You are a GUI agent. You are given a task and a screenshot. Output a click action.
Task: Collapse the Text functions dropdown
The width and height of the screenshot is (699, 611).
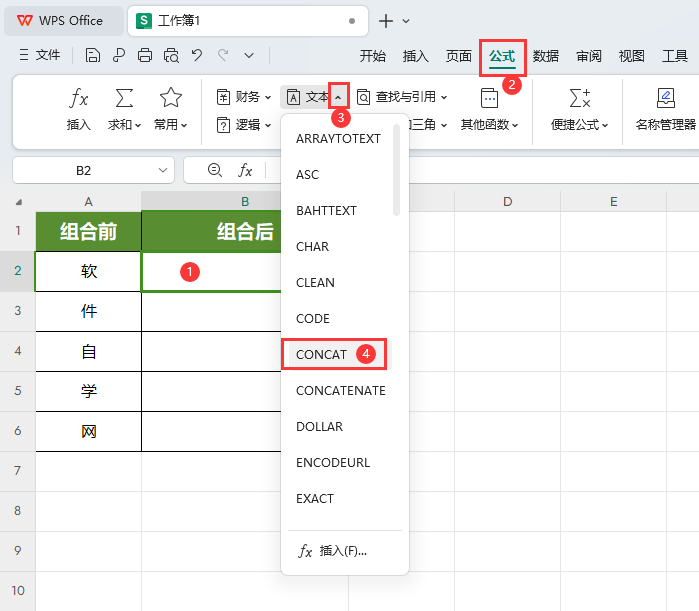tap(338, 96)
